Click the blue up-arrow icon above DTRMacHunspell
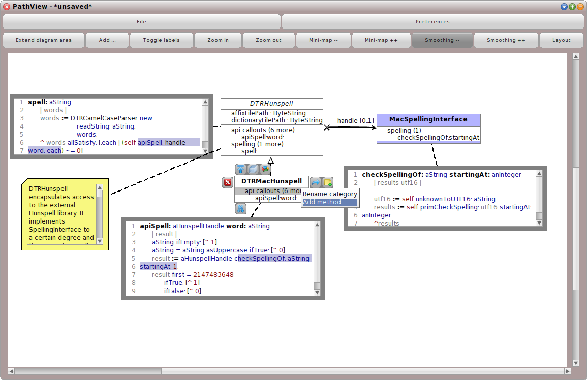 click(240, 169)
